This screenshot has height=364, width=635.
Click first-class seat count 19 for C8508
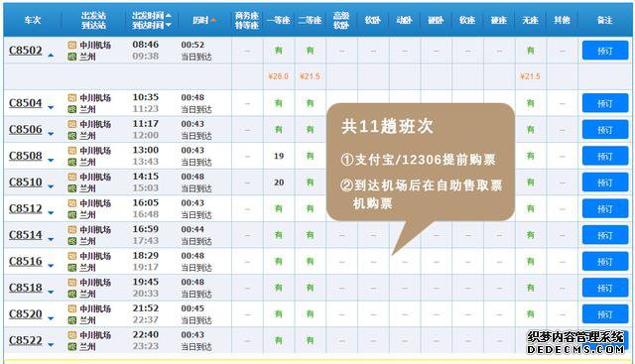click(279, 156)
